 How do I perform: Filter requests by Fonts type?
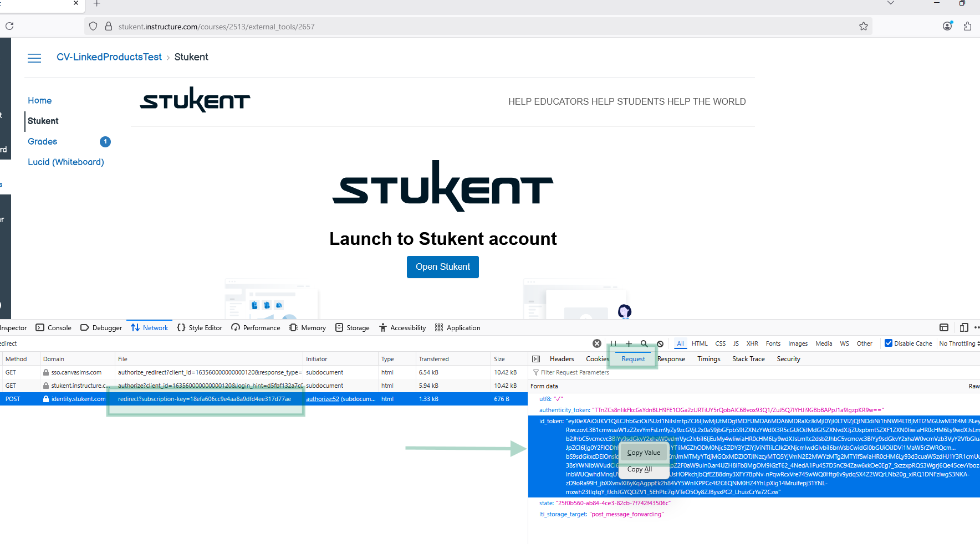click(773, 343)
